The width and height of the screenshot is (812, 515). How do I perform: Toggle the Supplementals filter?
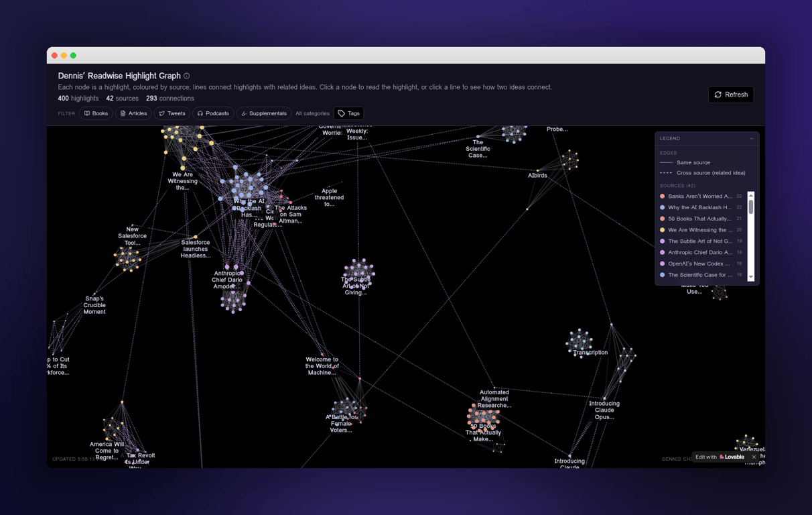click(x=264, y=113)
